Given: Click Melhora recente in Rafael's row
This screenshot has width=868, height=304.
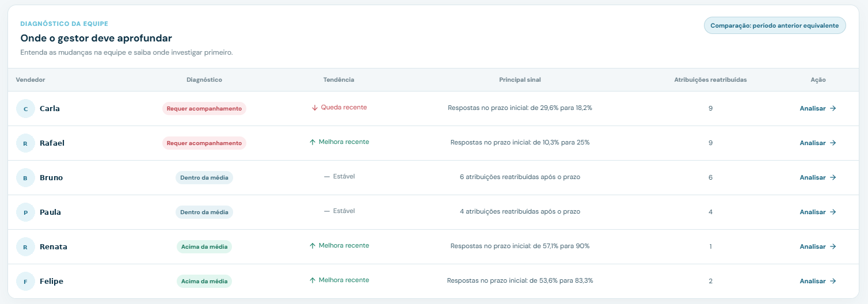Looking at the screenshot, I should coord(344,142).
